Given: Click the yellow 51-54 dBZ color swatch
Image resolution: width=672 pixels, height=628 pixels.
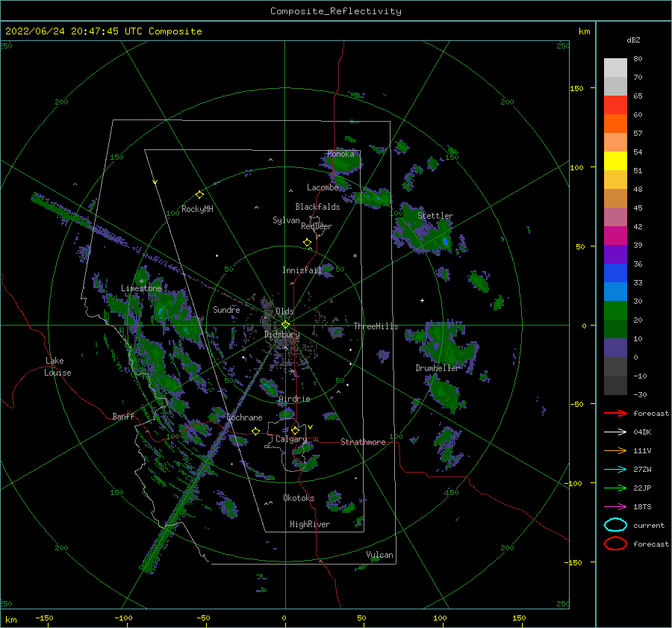Looking at the screenshot, I should (615, 161).
